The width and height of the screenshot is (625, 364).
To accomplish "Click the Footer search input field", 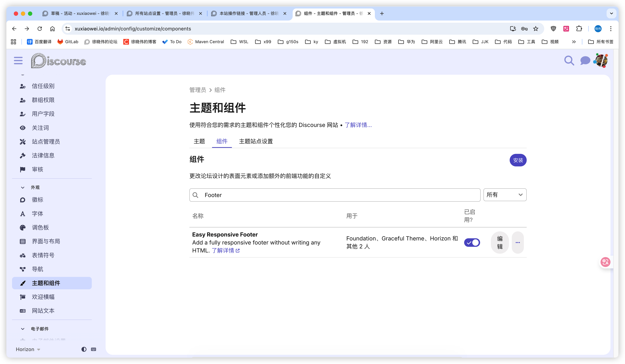I will 335,195.
